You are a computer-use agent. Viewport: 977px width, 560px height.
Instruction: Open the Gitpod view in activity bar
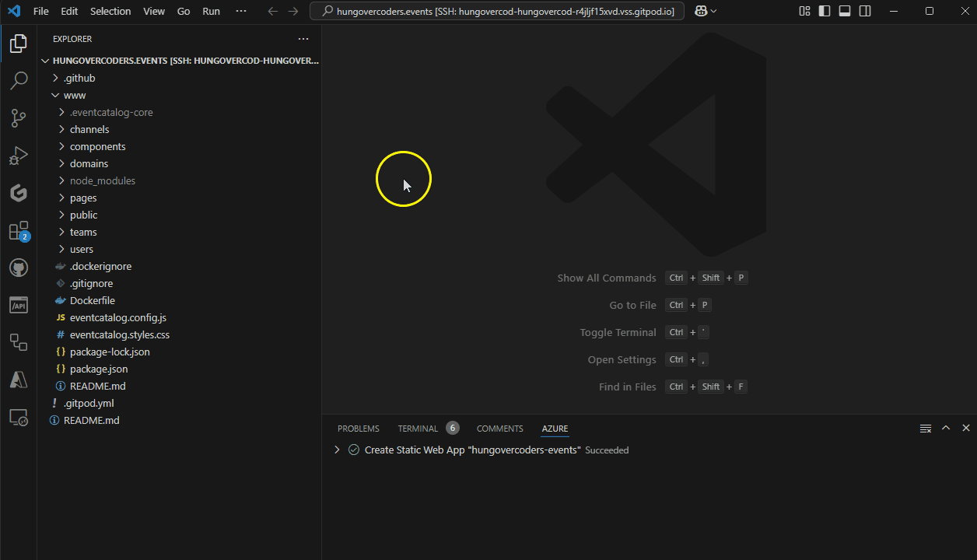19,193
